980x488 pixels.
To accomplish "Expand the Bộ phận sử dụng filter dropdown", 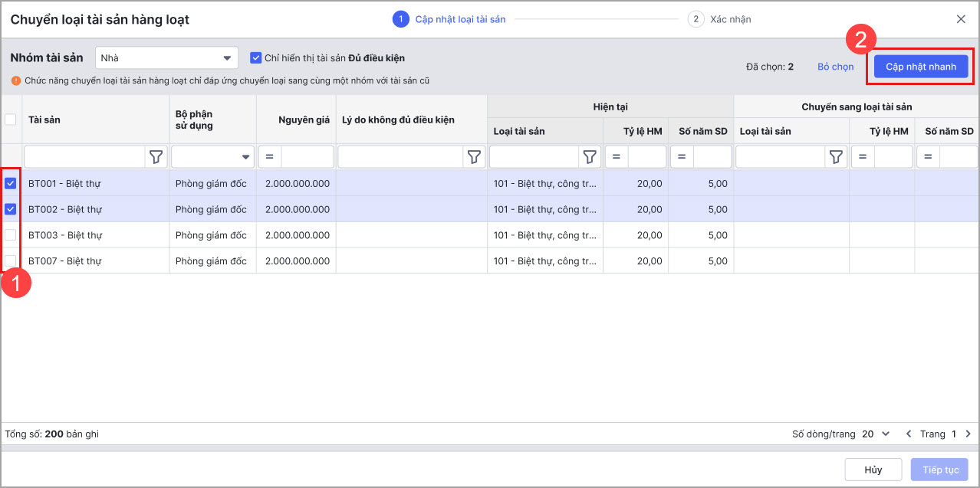I will pos(245,157).
